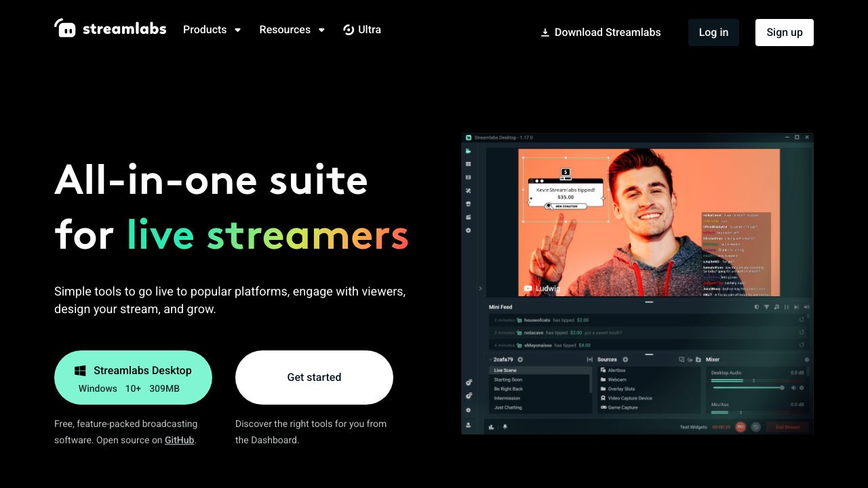Skip the current alert in Mini Feed

pos(797,307)
